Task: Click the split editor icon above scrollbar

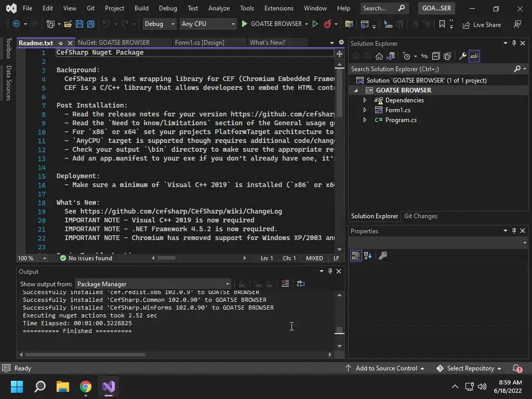Action: click(339, 54)
